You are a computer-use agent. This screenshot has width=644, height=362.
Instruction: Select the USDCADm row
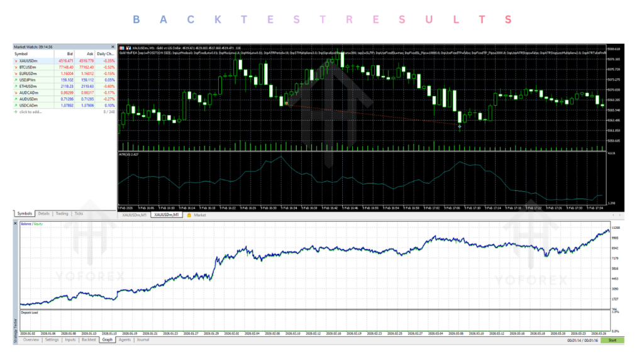(65, 106)
